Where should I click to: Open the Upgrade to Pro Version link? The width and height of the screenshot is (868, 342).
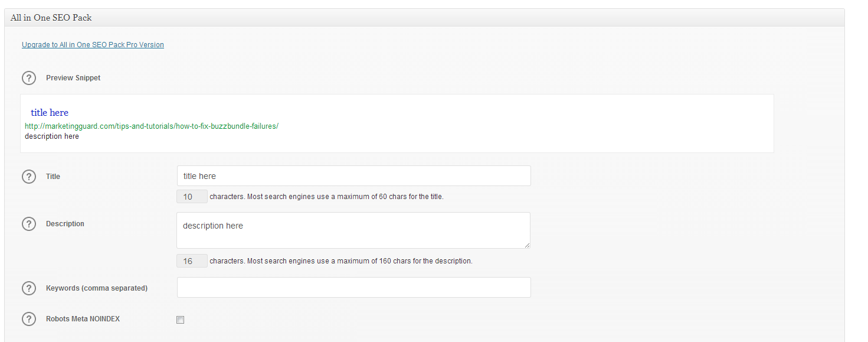pyautogui.click(x=93, y=45)
